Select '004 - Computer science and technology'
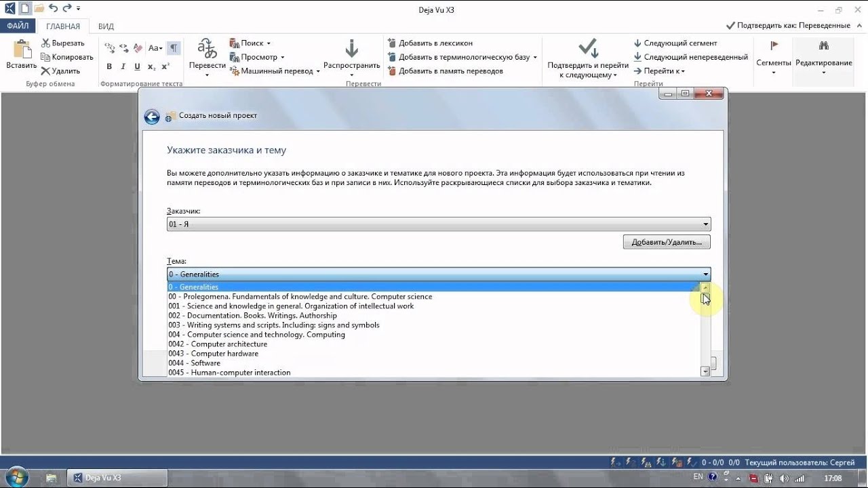The image size is (868, 488). tap(433, 334)
